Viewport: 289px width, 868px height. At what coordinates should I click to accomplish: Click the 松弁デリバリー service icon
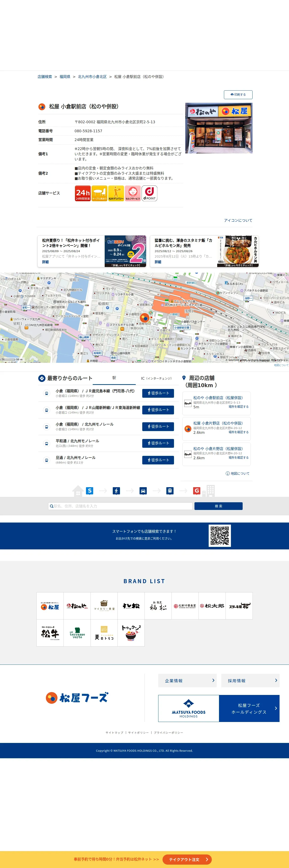116,193
